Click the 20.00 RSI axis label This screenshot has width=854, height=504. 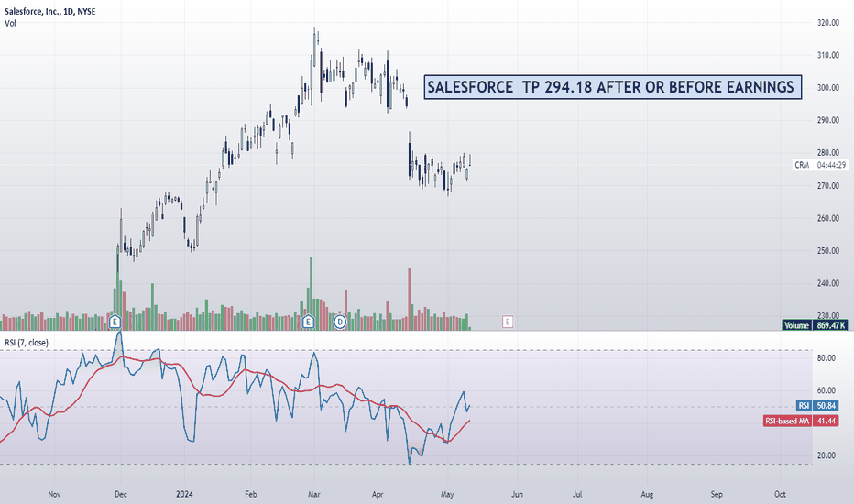(827, 455)
